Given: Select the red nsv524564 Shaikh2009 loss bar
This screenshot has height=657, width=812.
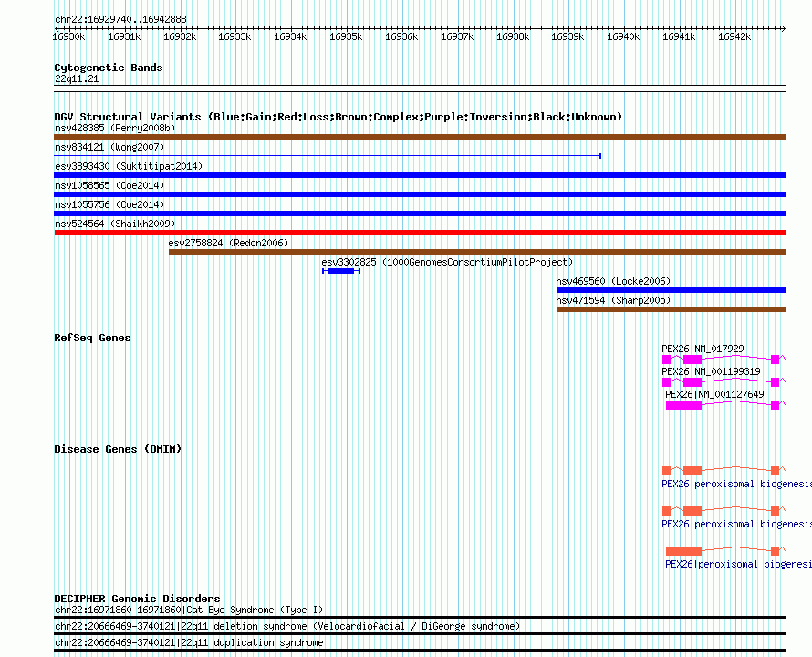Looking at the screenshot, I should point(420,233).
